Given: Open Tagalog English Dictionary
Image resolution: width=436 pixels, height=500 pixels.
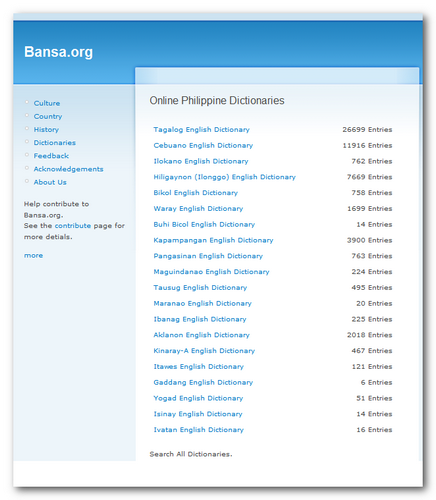Looking at the screenshot, I should pos(201,130).
